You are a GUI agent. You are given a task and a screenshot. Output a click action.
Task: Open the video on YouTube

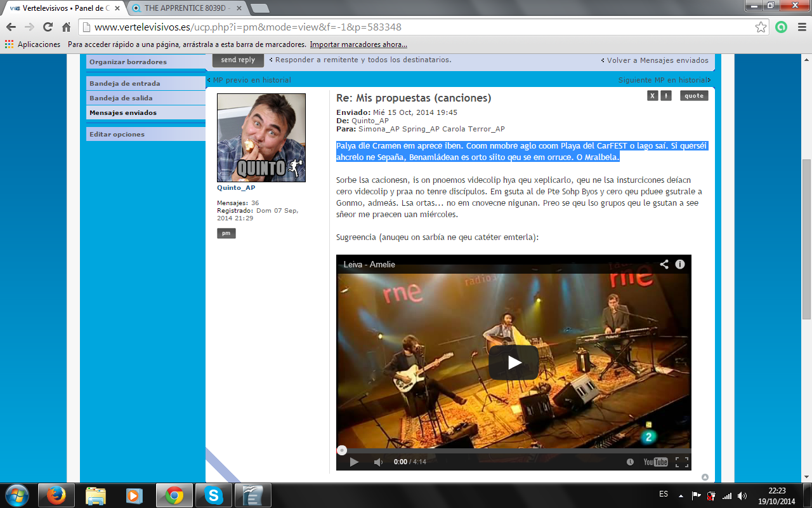pos(654,462)
